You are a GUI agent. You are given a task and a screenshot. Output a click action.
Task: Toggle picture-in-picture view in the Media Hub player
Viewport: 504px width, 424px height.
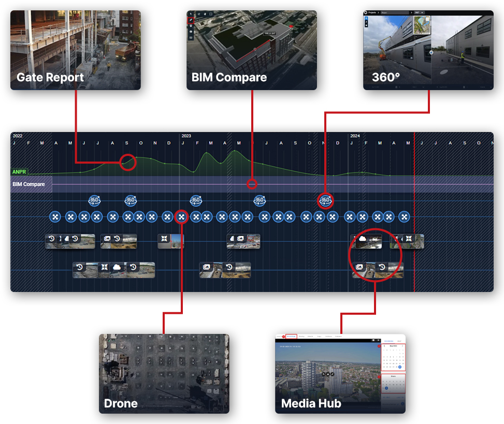tap(373, 340)
